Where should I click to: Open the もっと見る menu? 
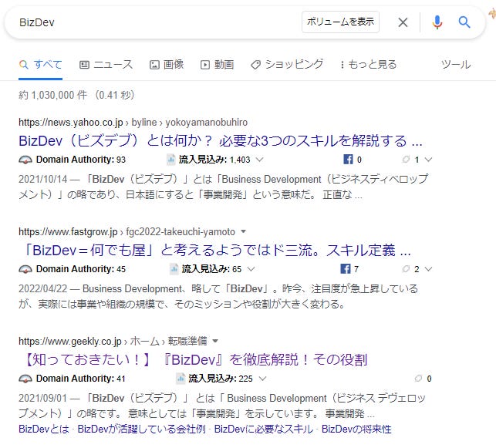369,65
